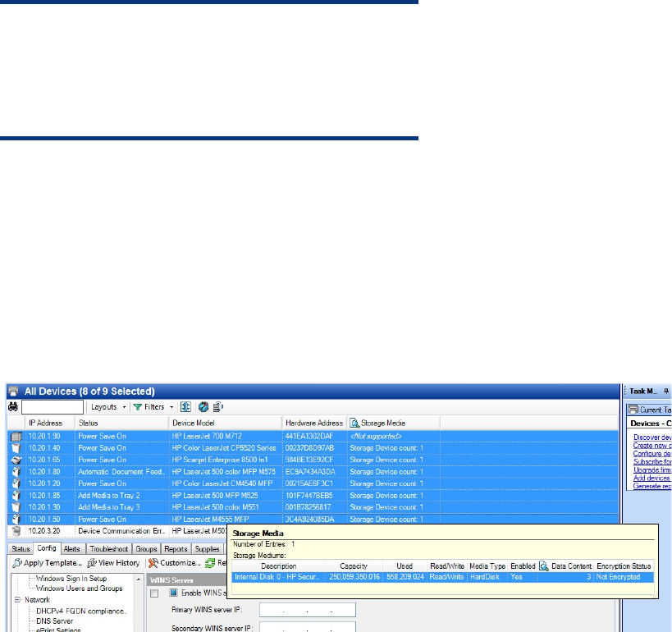The height and width of the screenshot is (632, 672).
Task: Open the Supplies tab
Action: pyautogui.click(x=207, y=549)
